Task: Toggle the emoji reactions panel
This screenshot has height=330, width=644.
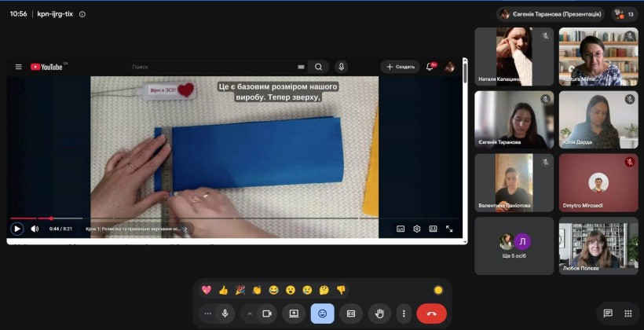Action: (x=323, y=313)
